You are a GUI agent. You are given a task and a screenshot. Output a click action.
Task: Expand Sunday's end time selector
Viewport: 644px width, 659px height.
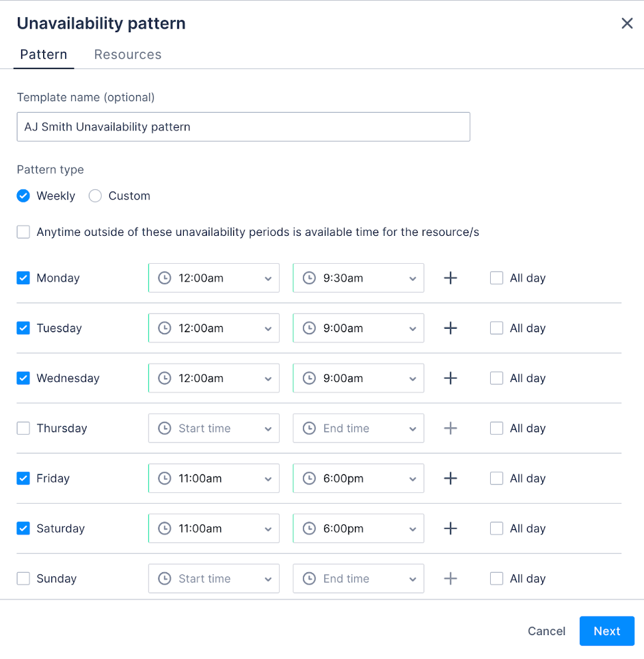pos(412,578)
